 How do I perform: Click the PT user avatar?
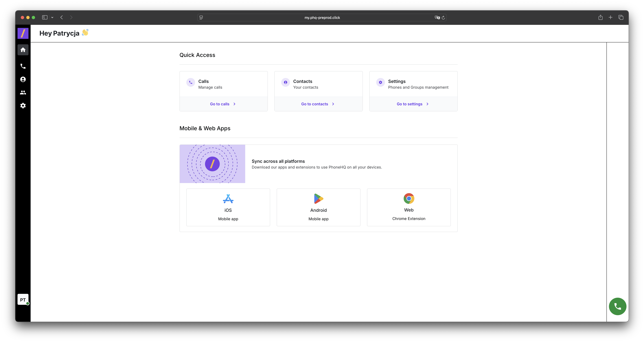tap(23, 300)
